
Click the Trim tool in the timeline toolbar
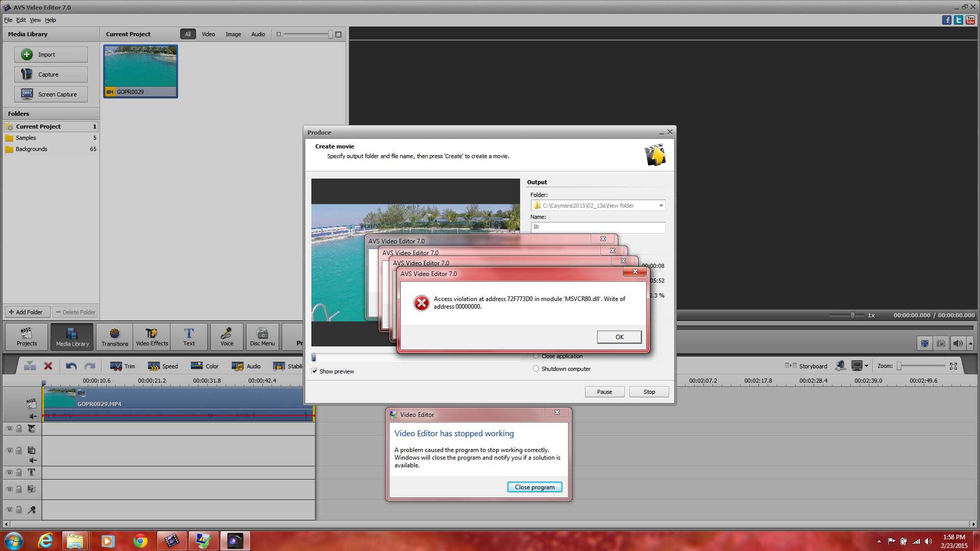pos(122,366)
